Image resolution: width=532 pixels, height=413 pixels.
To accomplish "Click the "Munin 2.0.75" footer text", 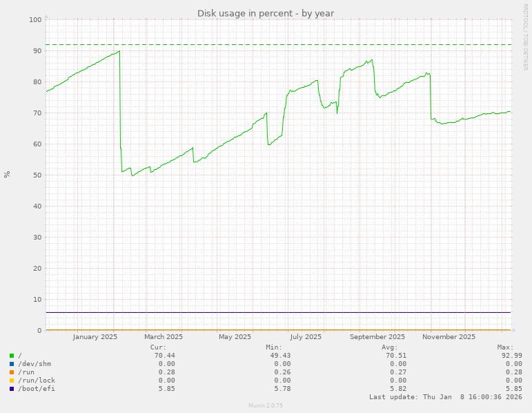I will click(x=266, y=405).
